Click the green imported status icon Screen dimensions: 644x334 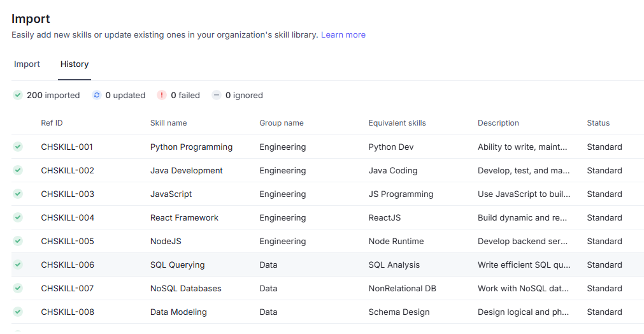pyautogui.click(x=18, y=95)
